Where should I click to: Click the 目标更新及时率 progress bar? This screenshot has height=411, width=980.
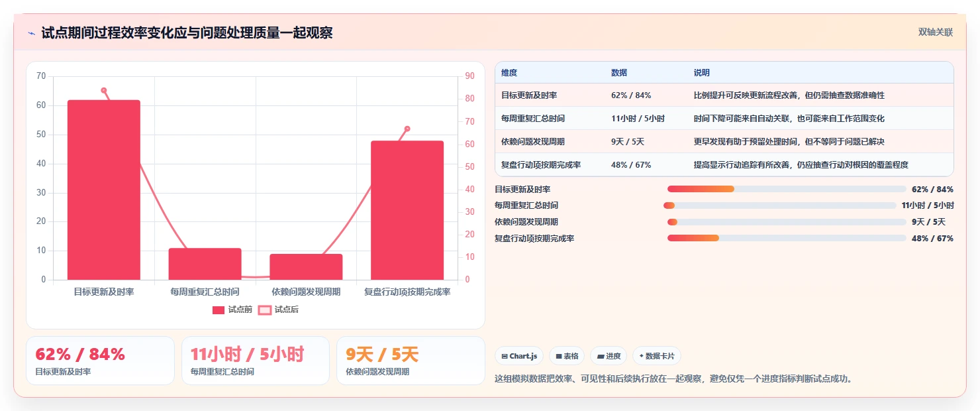[x=787, y=189]
